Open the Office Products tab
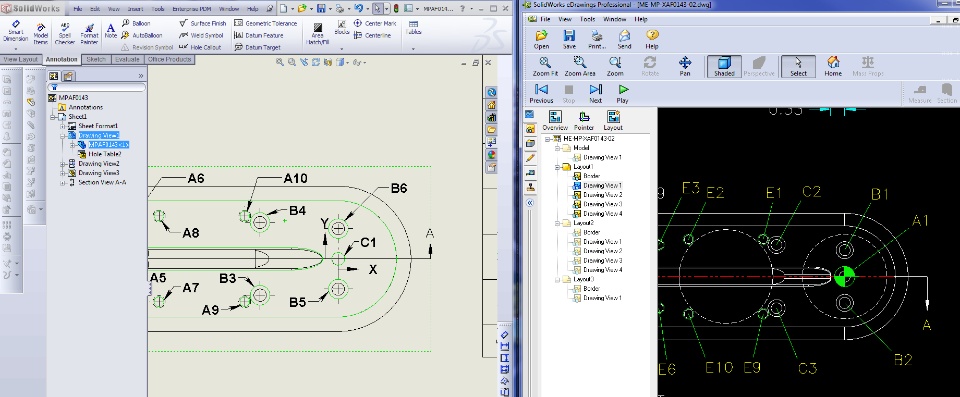The height and width of the screenshot is (397, 960). point(169,59)
